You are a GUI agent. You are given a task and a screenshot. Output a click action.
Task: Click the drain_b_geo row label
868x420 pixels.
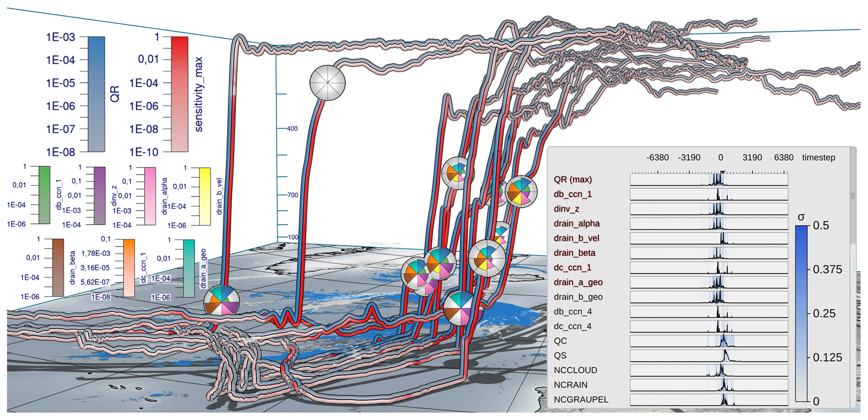578,297
